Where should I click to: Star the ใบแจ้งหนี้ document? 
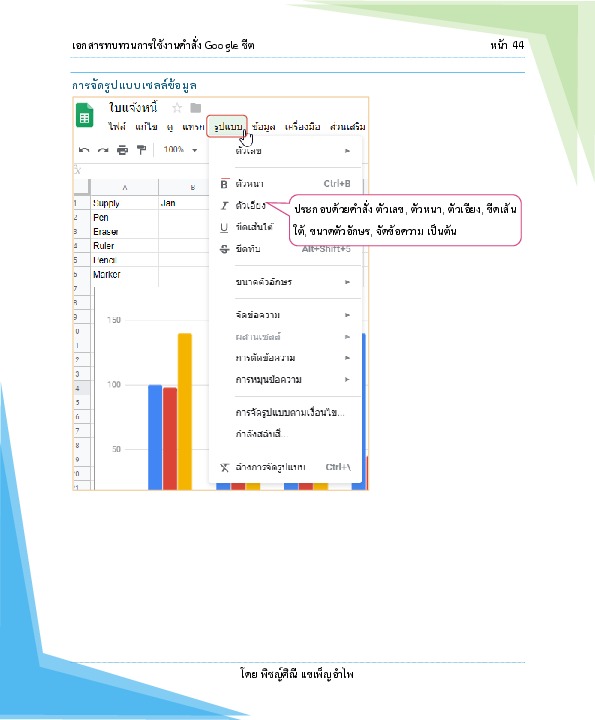177,108
